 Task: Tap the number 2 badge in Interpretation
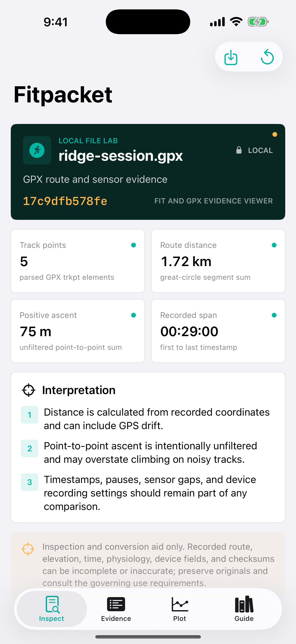[x=29, y=448]
